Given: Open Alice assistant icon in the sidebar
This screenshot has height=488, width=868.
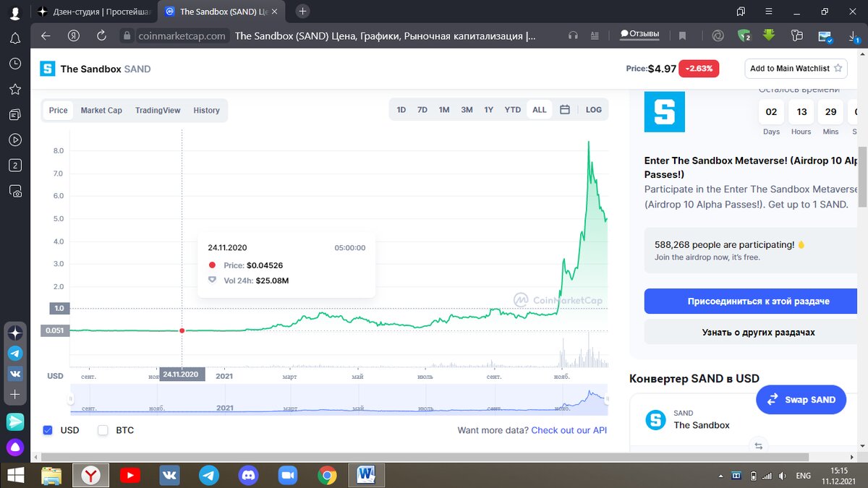Looking at the screenshot, I should (x=15, y=447).
